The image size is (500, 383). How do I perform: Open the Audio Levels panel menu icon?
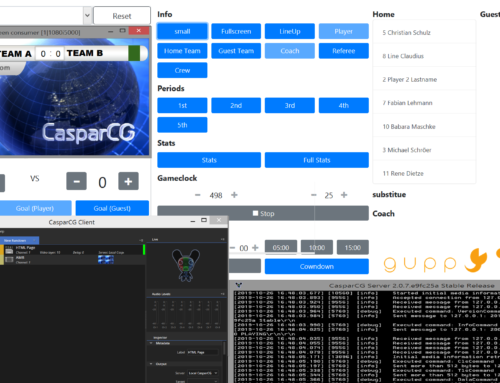click(x=223, y=294)
